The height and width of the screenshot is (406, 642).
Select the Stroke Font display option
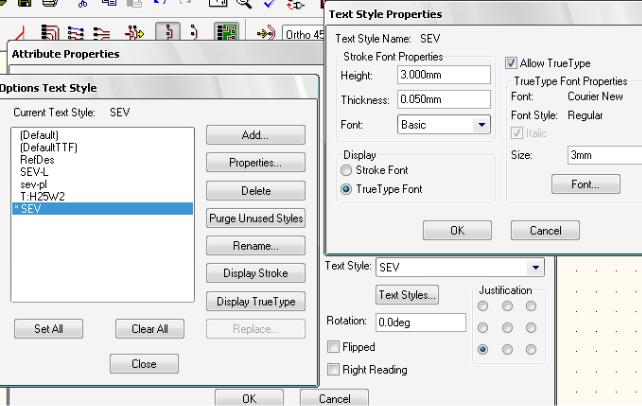(346, 170)
